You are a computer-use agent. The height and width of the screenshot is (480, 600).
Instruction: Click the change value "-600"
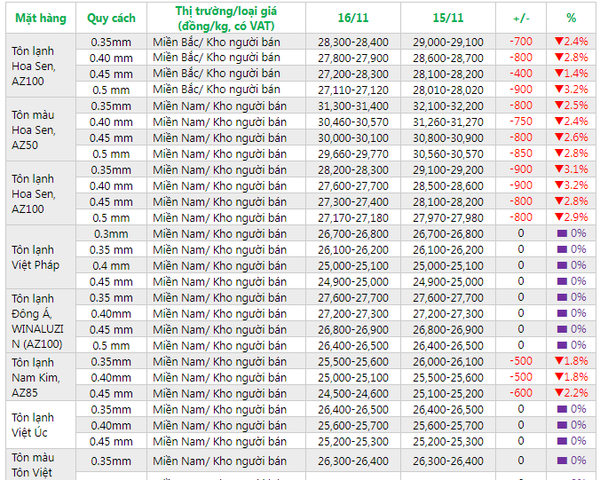[x=521, y=393]
